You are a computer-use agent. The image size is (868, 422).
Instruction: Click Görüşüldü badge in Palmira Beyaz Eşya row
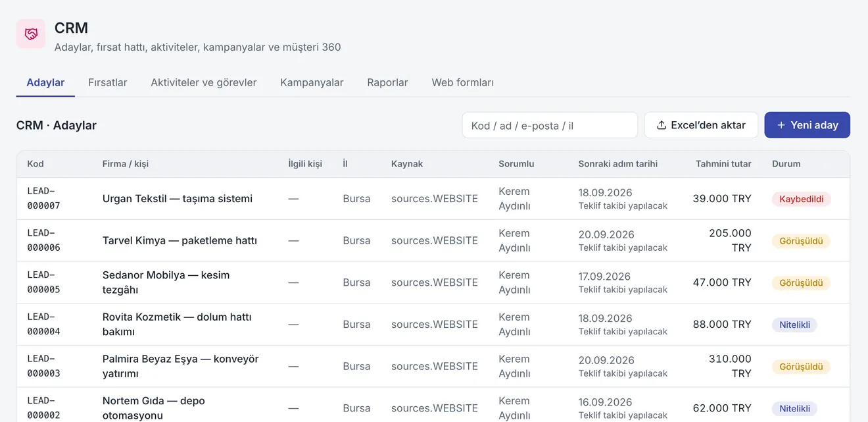click(x=801, y=367)
